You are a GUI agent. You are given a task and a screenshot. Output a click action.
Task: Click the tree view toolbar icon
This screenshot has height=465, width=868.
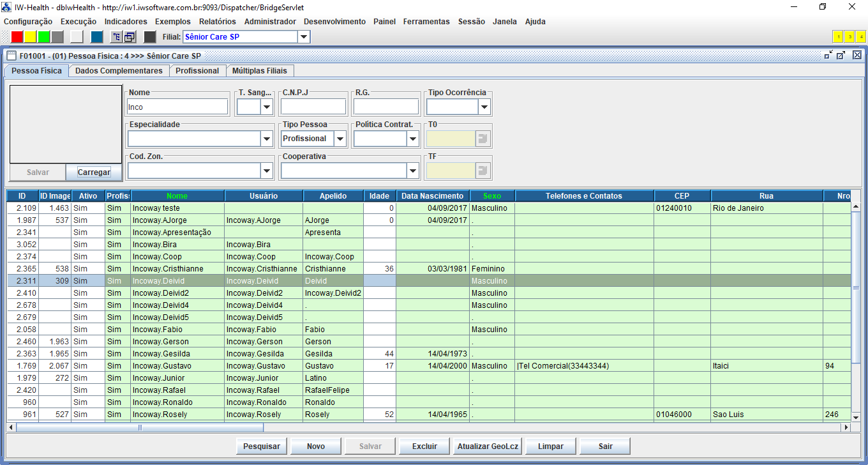tap(116, 37)
